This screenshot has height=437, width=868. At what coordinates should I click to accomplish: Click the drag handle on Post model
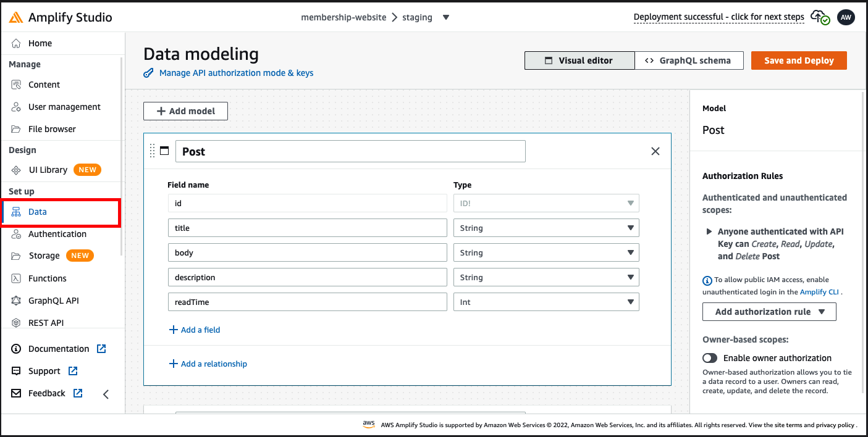coord(152,151)
